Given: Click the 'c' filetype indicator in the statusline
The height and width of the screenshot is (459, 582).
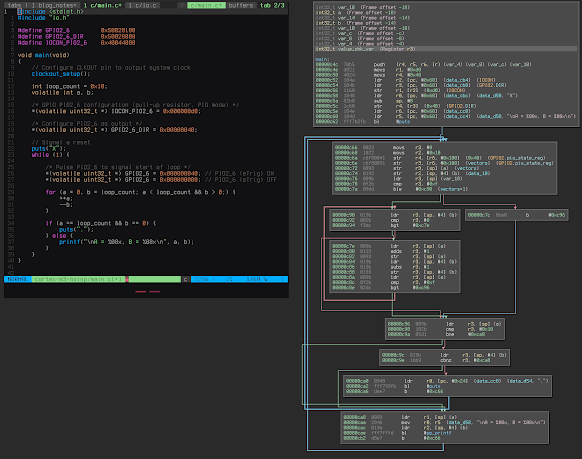Looking at the screenshot, I should click(x=186, y=279).
